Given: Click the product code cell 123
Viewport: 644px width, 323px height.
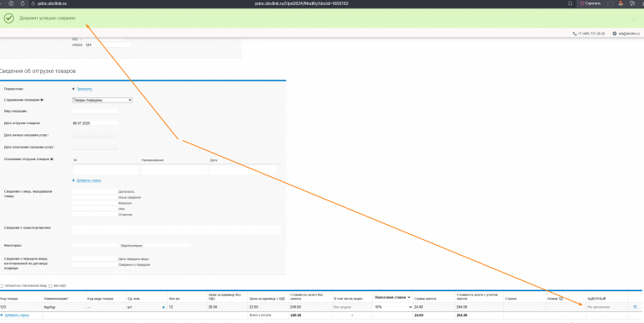Looking at the screenshot, I should (21, 307).
